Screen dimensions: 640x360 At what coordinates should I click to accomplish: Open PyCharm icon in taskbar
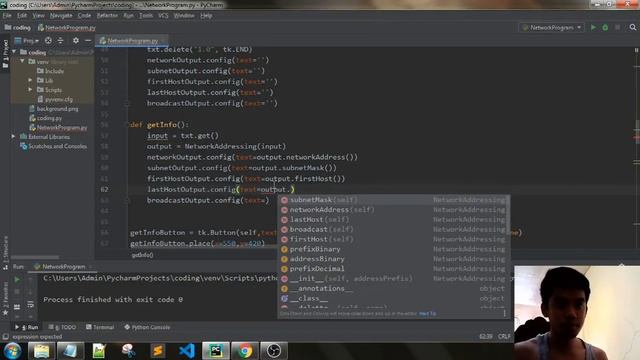(216, 351)
